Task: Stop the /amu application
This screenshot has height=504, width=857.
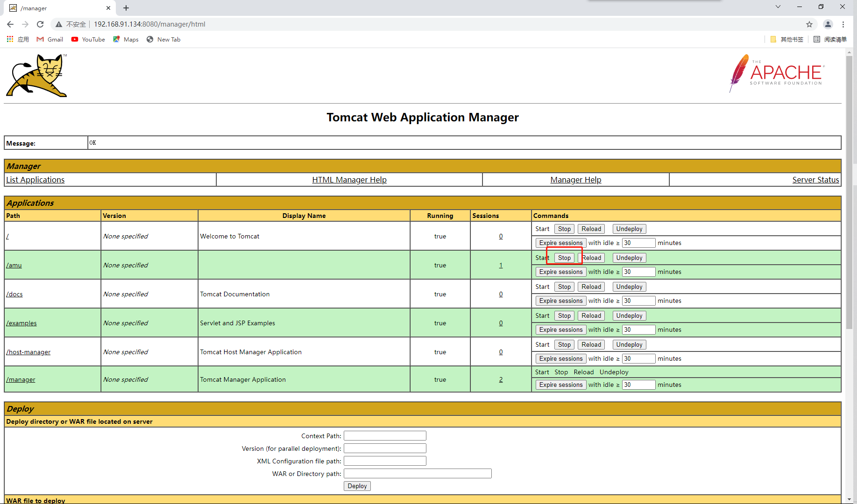Action: (564, 258)
